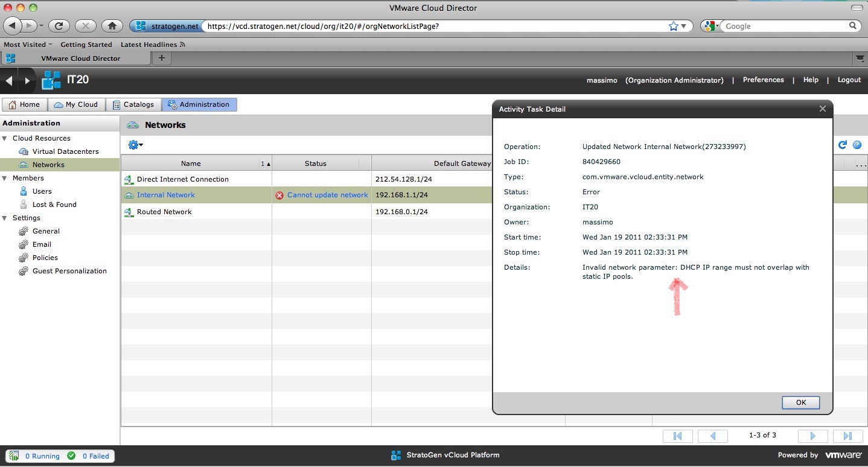Sort the table by the Name column header
Image resolution: width=868 pixels, height=467 pixels.
pyautogui.click(x=191, y=164)
